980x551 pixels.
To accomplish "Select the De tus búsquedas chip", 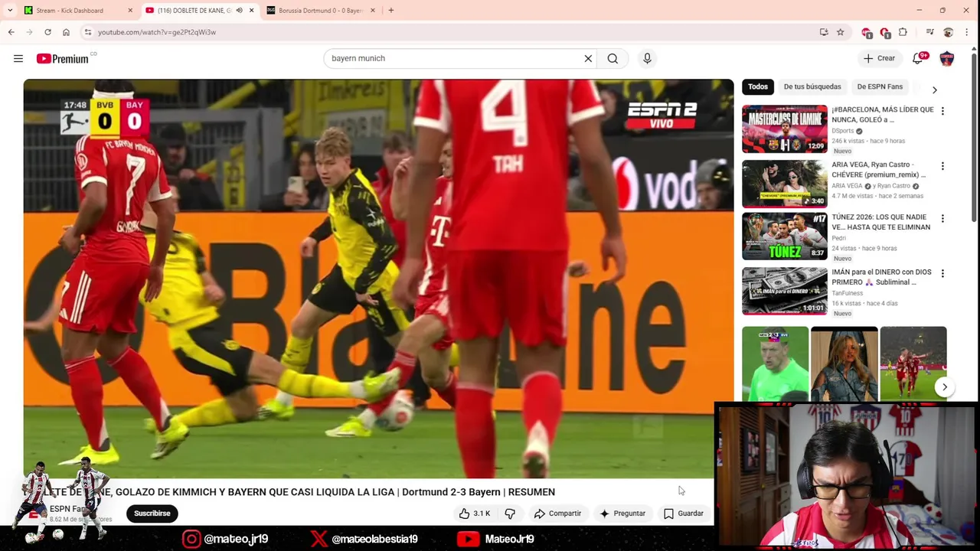I will tap(812, 86).
